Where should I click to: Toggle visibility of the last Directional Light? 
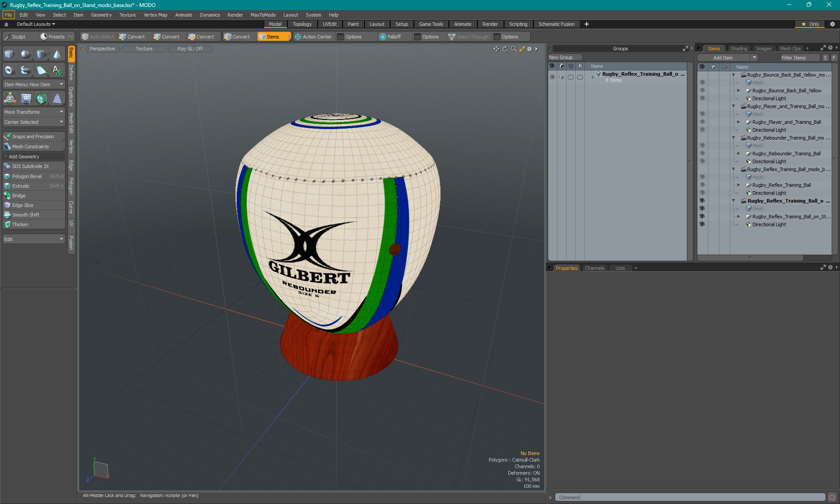pos(702,224)
